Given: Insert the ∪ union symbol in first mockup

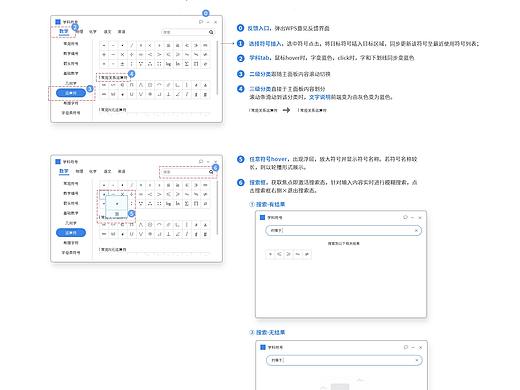Looking at the screenshot, I should click(x=132, y=94).
